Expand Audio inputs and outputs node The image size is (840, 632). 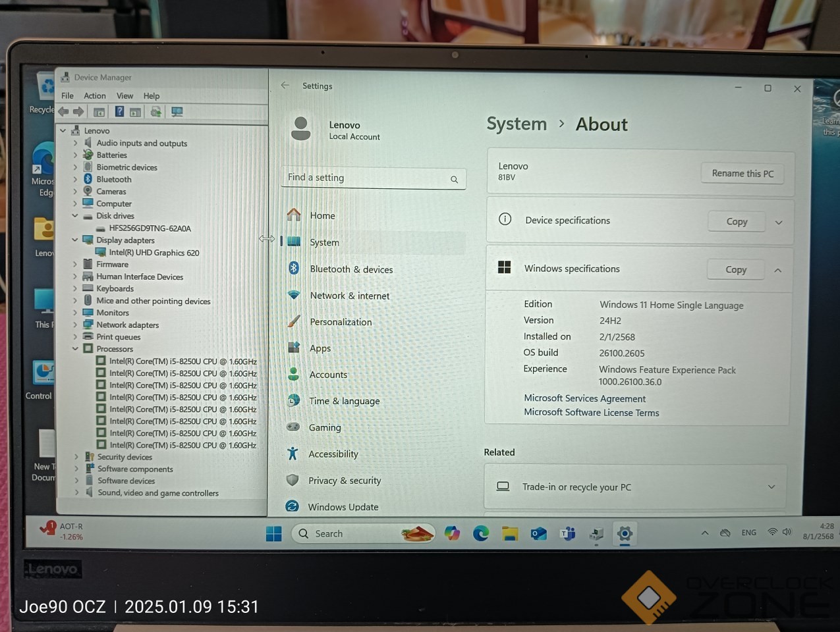75,143
